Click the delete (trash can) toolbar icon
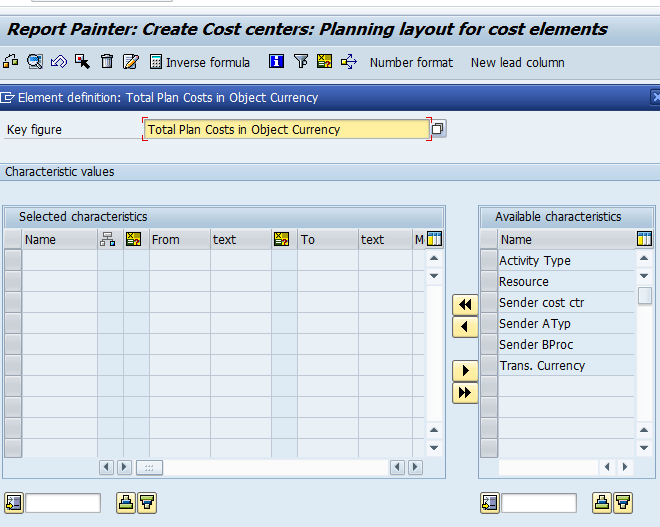 [107, 62]
